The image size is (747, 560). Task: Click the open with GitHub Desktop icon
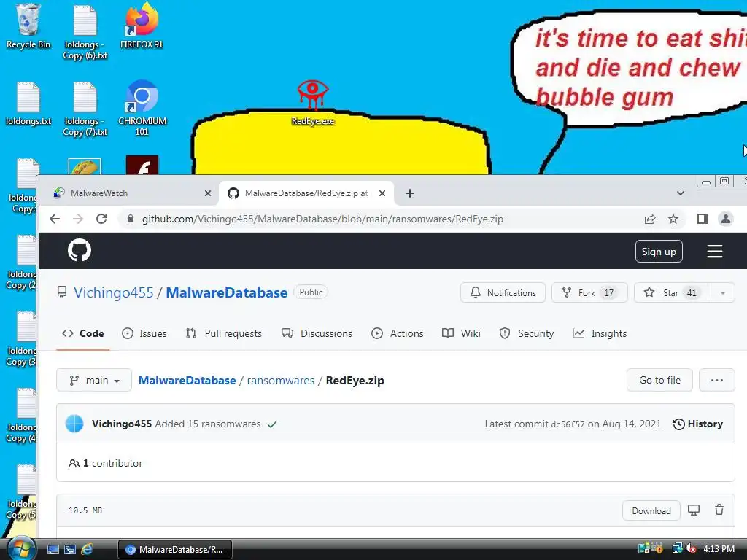[694, 510]
